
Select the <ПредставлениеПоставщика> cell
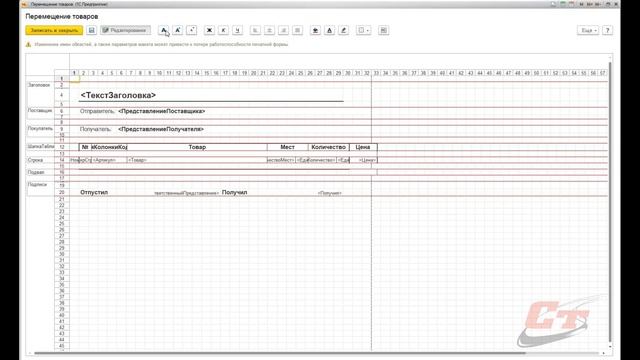pyautogui.click(x=162, y=111)
